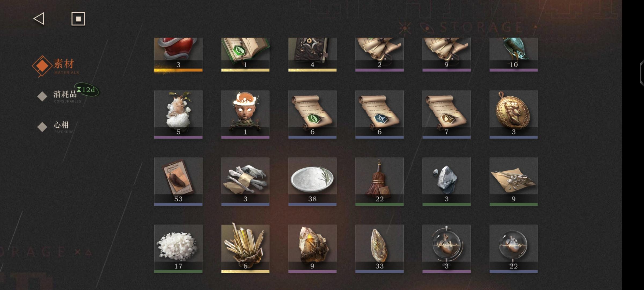
Task: Select the red apple with snake item
Action: [178, 55]
